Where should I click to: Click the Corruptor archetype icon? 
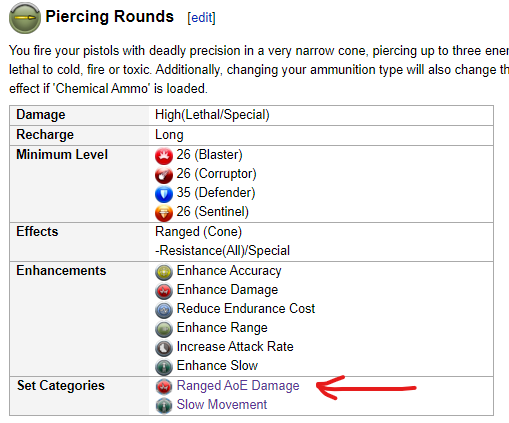(x=164, y=175)
